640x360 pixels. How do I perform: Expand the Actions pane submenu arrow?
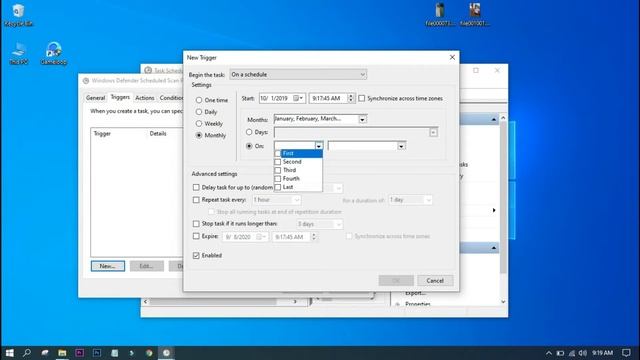tap(494, 210)
